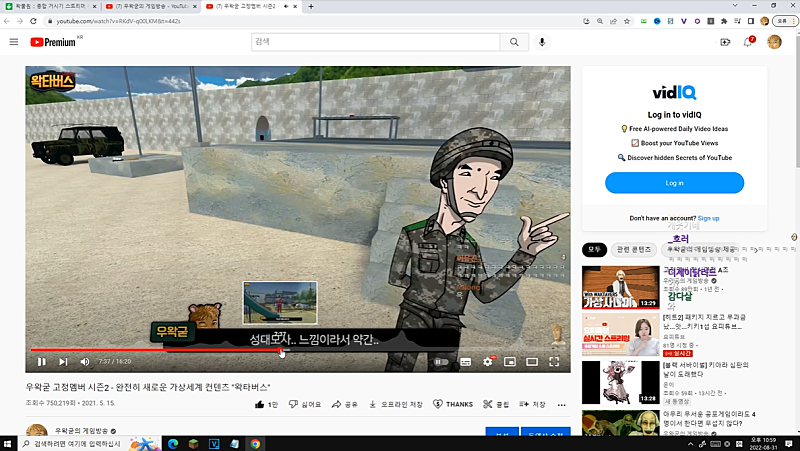Click the purple V extension icon
The width and height of the screenshot is (800, 451).
(684, 21)
